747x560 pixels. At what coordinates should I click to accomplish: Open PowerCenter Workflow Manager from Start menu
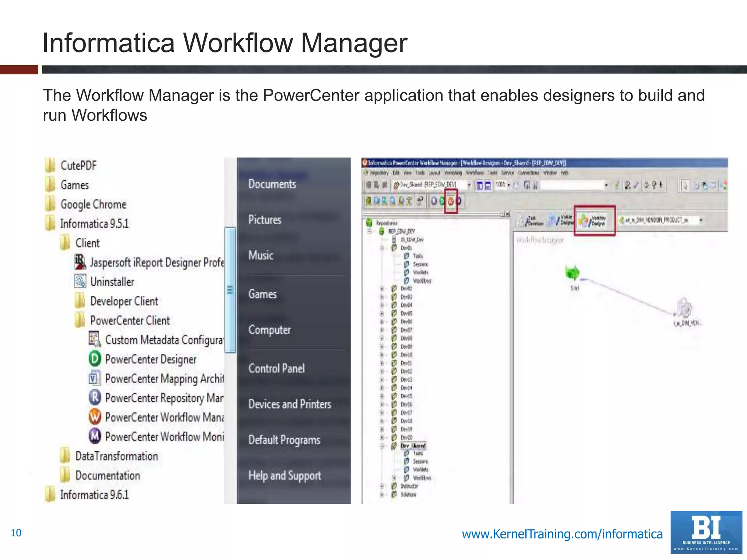click(x=156, y=417)
